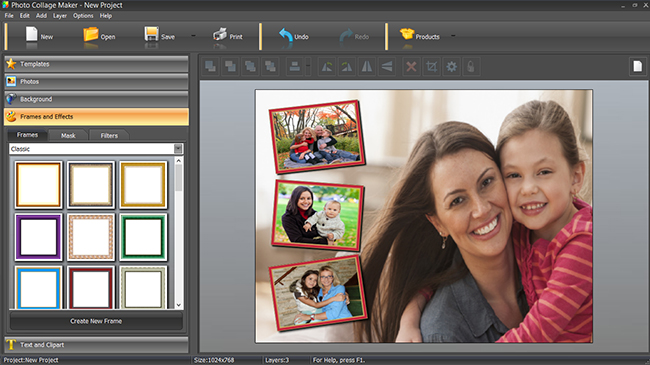Viewport: 650px width, 365px height.
Task: Flip the selection vertically
Action: point(387,66)
